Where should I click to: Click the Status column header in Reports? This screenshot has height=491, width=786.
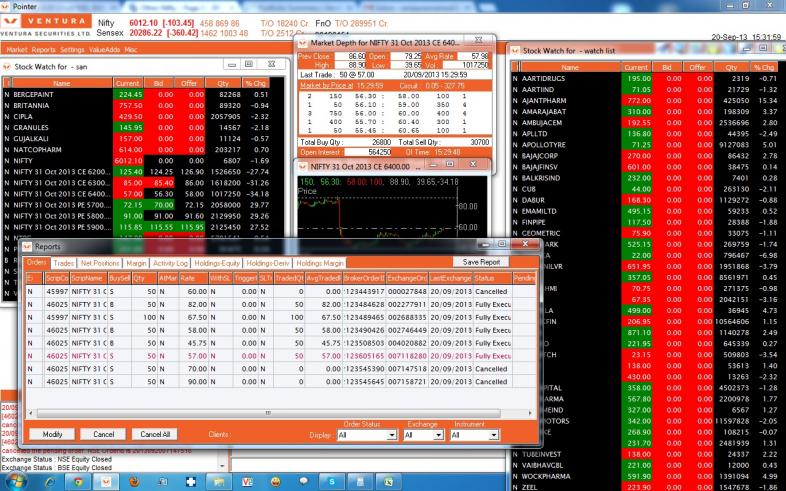tap(492, 278)
